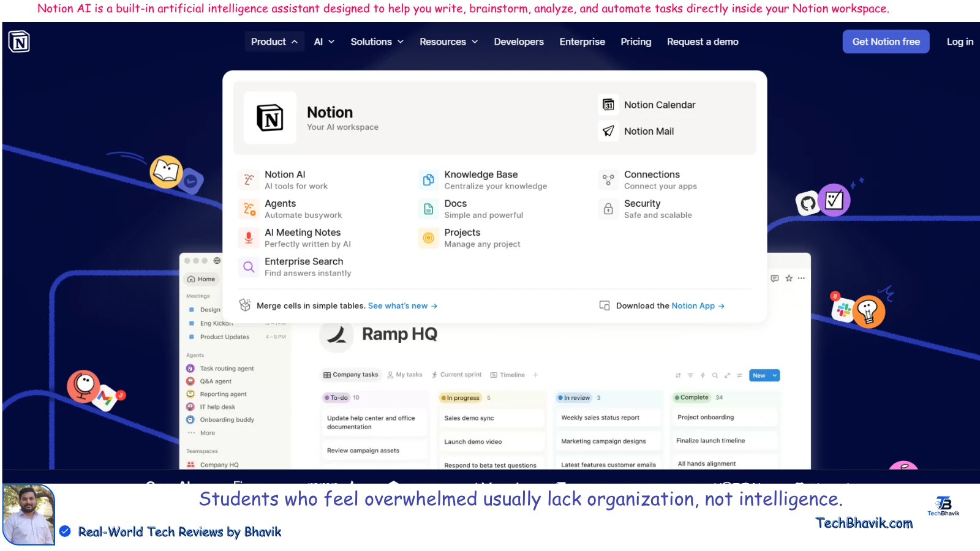Click the large Notion workspace logo tile

[270, 118]
